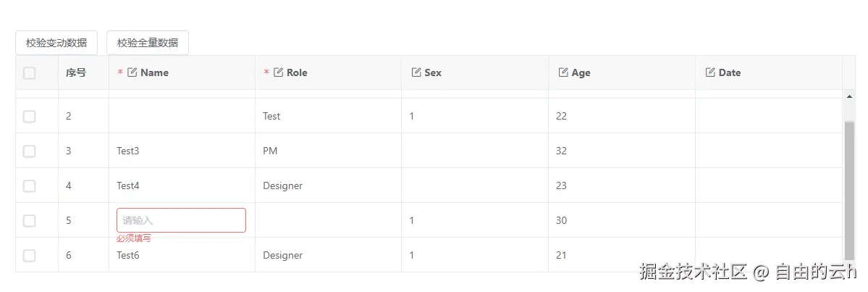Focus the empty Name input in row 5
The height and width of the screenshot is (292, 868).
coord(181,220)
